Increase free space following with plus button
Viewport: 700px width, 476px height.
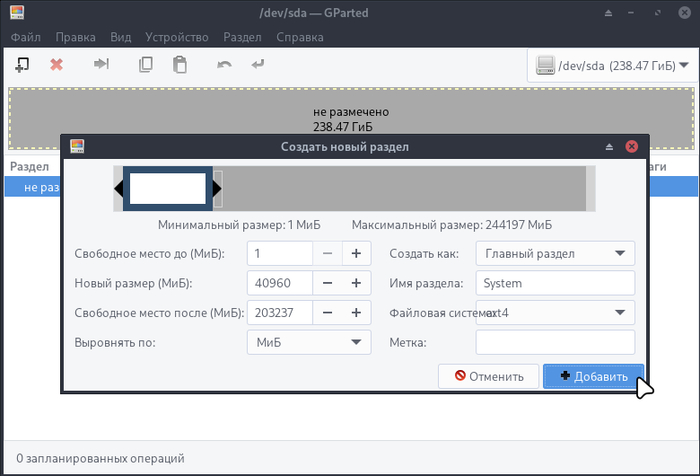click(x=356, y=313)
